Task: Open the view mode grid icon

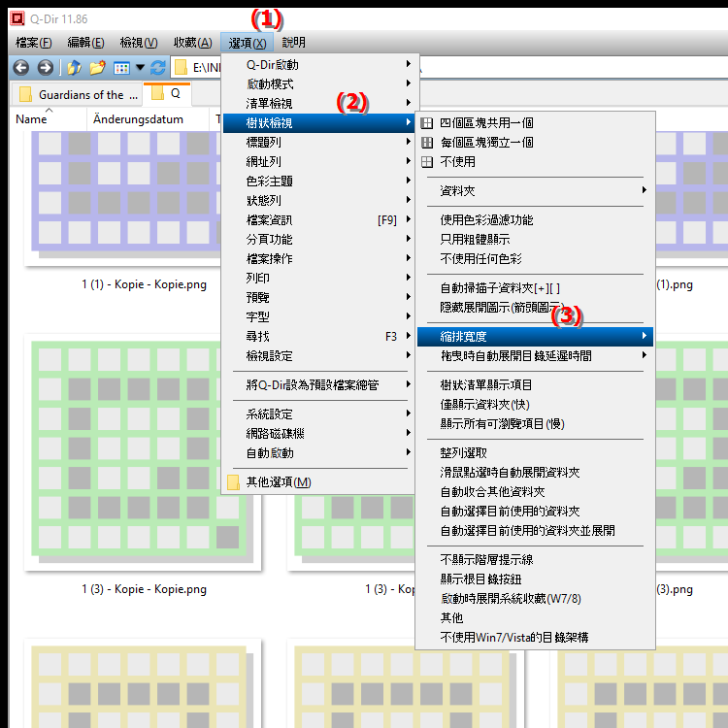Action: [121, 68]
